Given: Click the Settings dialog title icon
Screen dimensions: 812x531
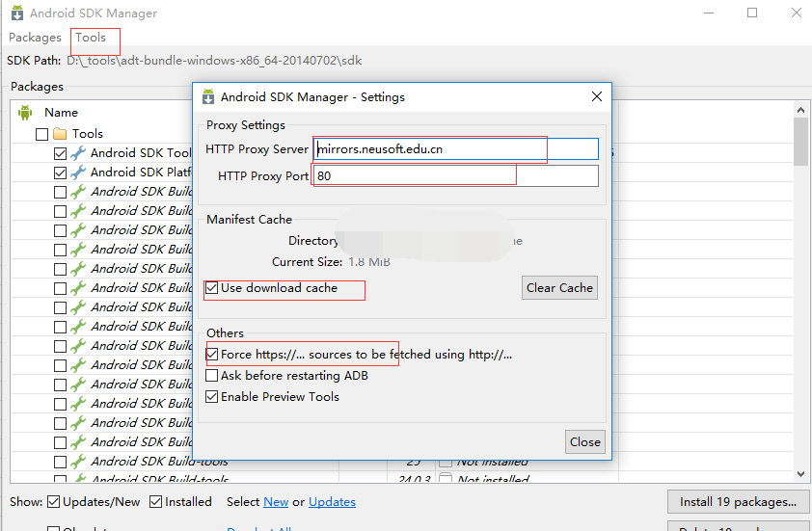Looking at the screenshot, I should 208,96.
